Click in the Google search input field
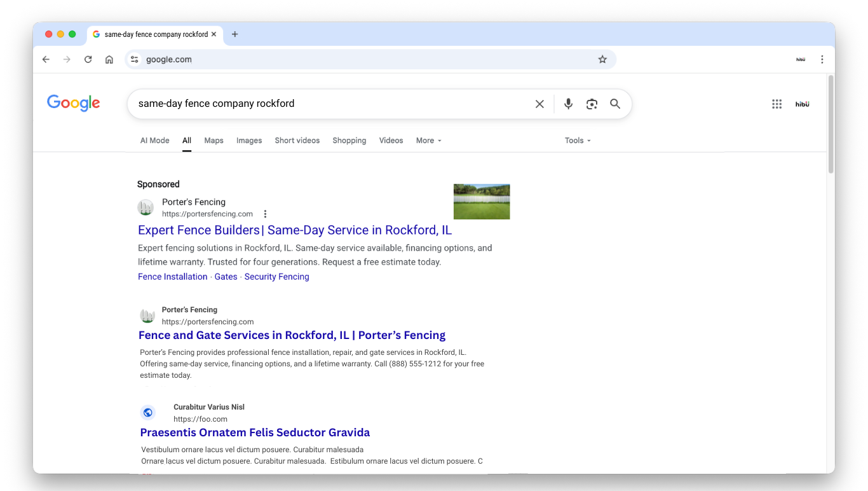Viewport: 868px width, 491px height. click(330, 104)
